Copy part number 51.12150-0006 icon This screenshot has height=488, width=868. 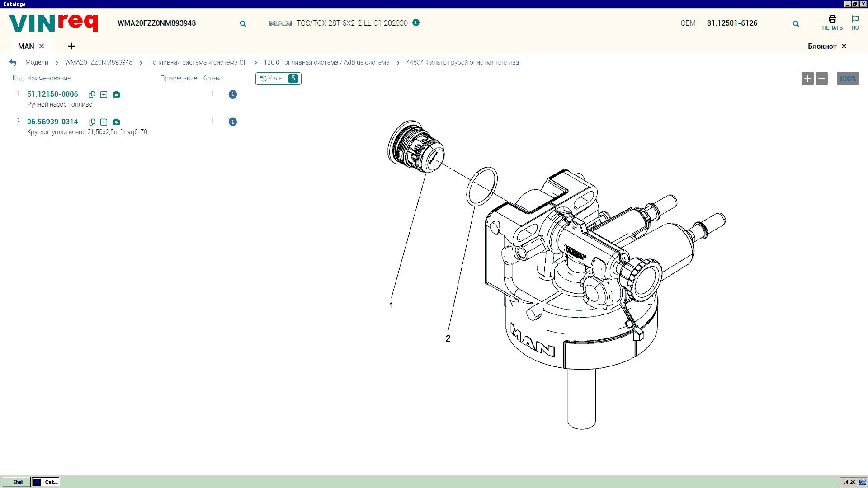[92, 94]
